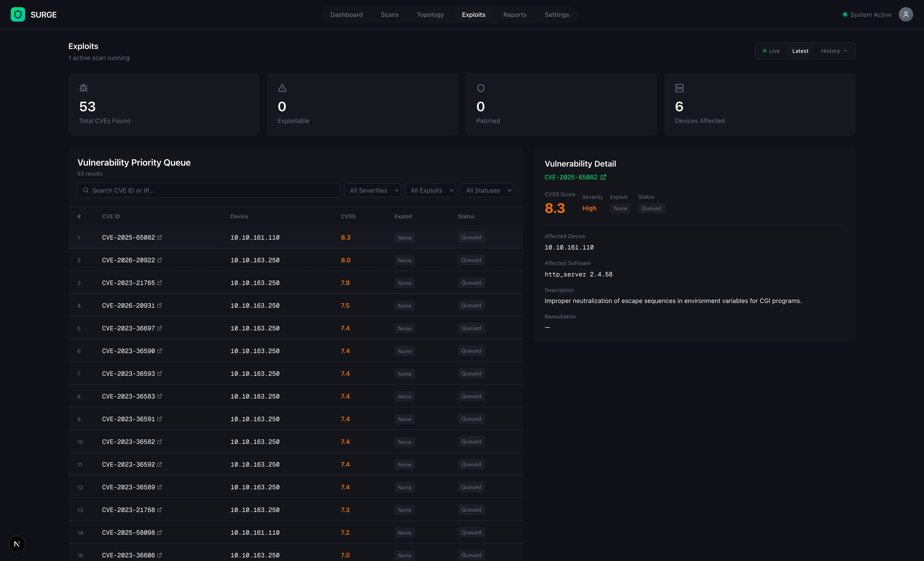Viewport: 924px width, 561px height.
Task: Open external link icon for CVE-2023-21768
Action: click(159, 510)
